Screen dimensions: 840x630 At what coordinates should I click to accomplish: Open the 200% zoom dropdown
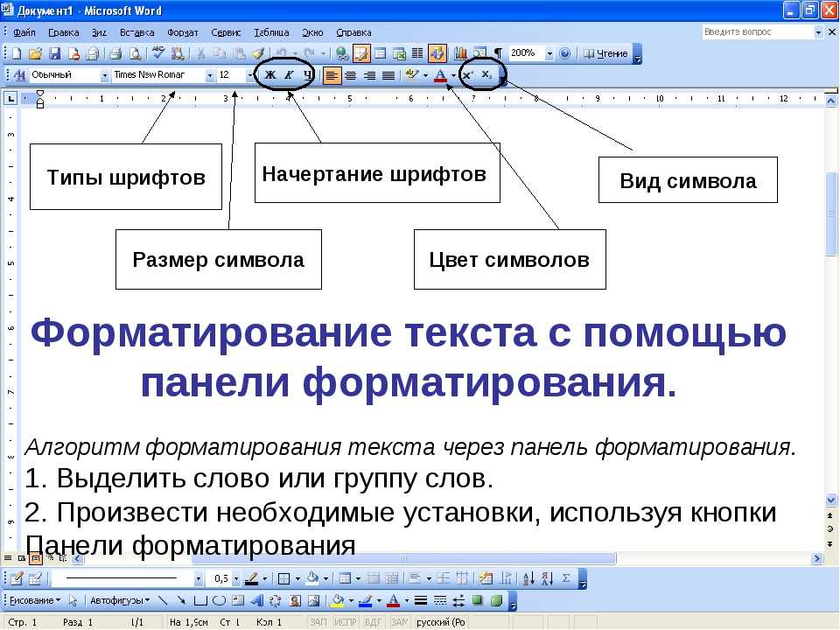(x=549, y=53)
